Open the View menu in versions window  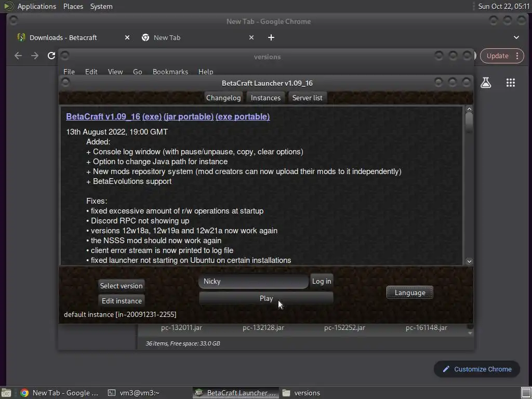click(115, 72)
